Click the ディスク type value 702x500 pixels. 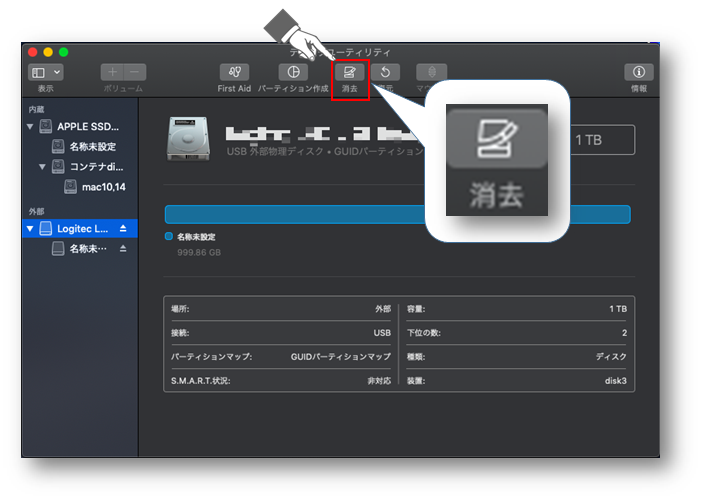pyautogui.click(x=611, y=357)
